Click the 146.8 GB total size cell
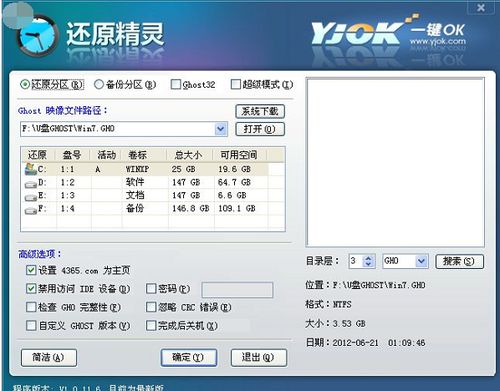Screen dimensions: 500x391 coord(191,208)
